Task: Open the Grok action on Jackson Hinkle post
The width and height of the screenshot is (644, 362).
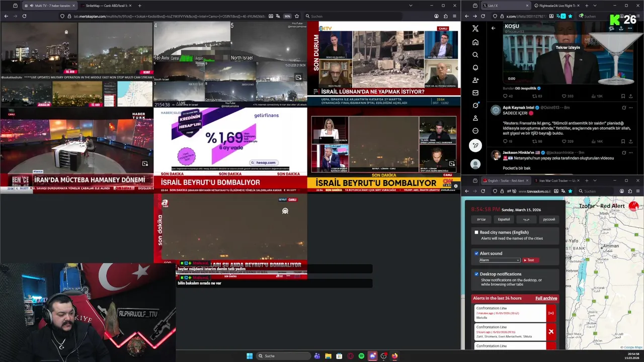Action: coord(624,152)
